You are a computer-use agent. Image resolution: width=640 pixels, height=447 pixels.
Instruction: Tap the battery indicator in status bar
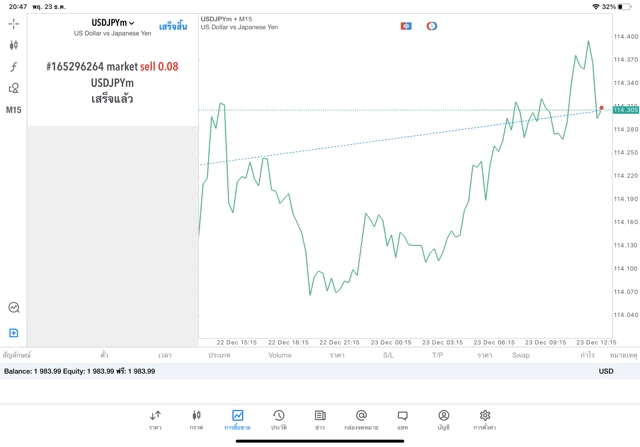tap(624, 7)
